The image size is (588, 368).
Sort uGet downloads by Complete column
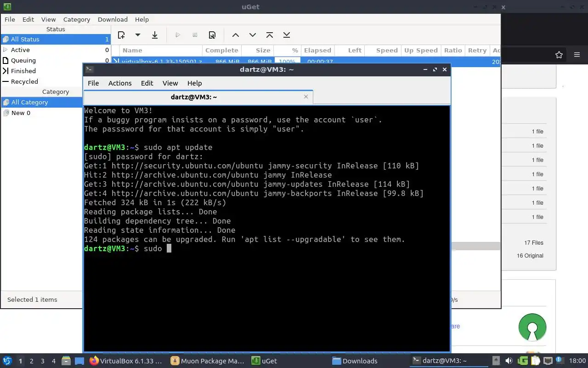tap(221, 50)
